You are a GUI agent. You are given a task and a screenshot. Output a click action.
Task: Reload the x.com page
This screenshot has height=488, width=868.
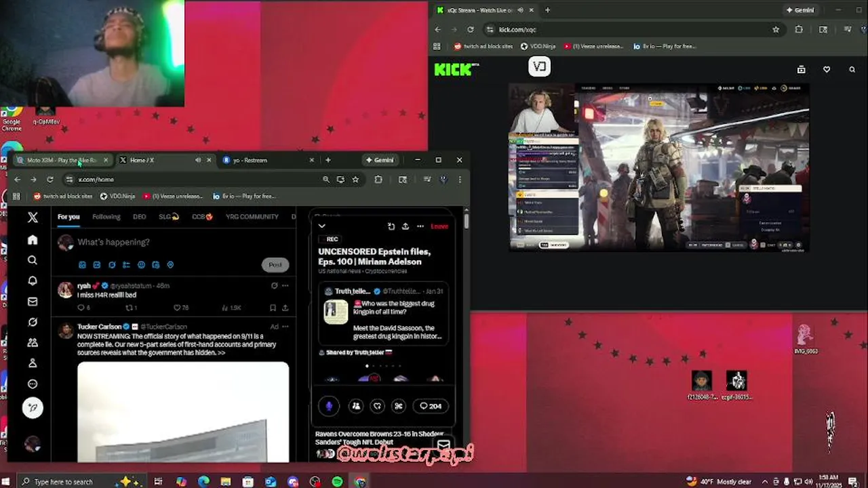pyautogui.click(x=50, y=180)
